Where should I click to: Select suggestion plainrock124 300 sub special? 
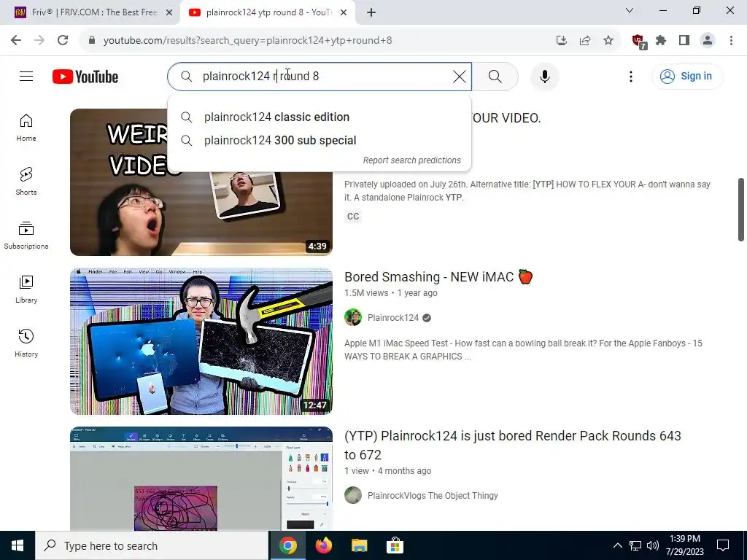tap(320, 141)
